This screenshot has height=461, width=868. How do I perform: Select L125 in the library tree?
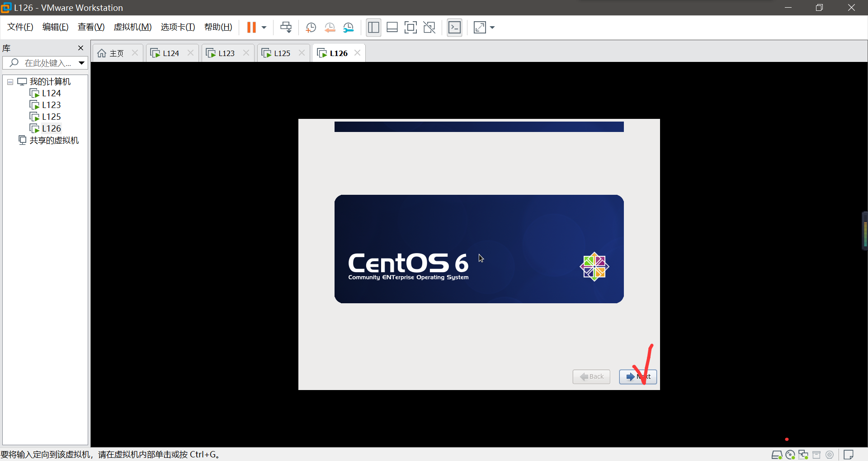pyautogui.click(x=51, y=117)
